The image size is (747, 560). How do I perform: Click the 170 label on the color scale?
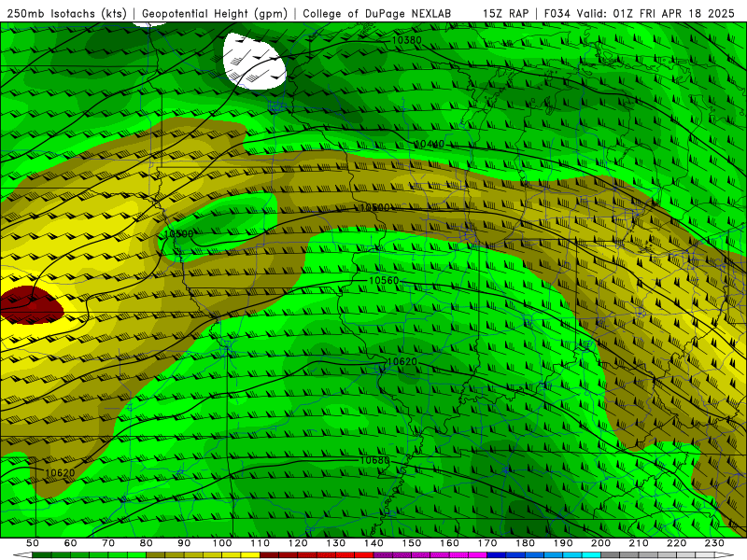[487, 543]
